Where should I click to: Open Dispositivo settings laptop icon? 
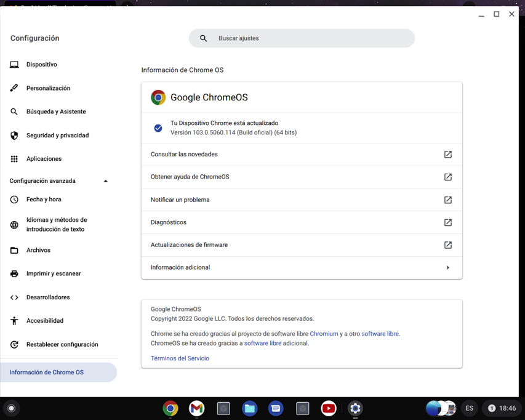point(14,65)
